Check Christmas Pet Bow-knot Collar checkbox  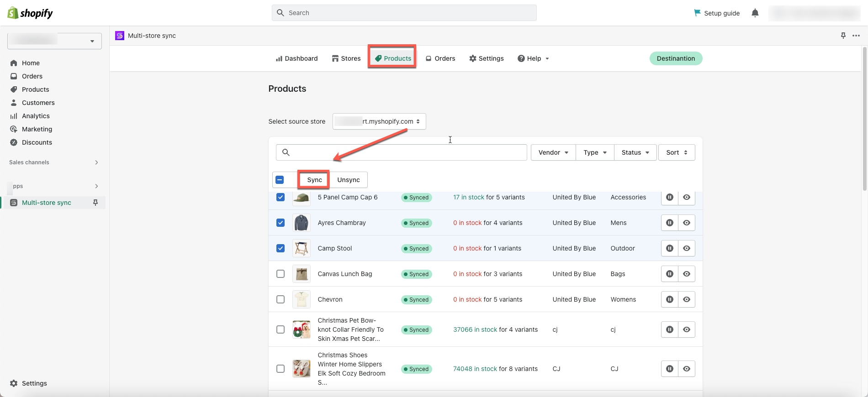click(x=281, y=329)
